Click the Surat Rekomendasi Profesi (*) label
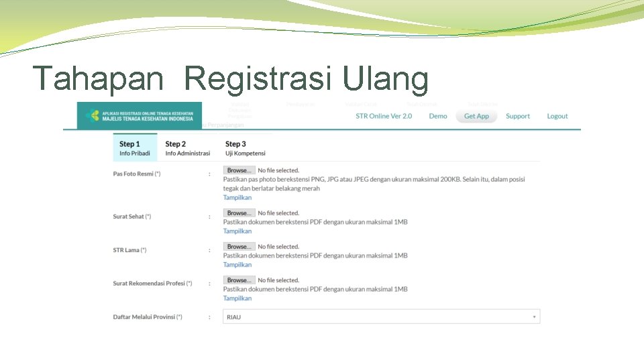The image size is (644, 362). 152,283
